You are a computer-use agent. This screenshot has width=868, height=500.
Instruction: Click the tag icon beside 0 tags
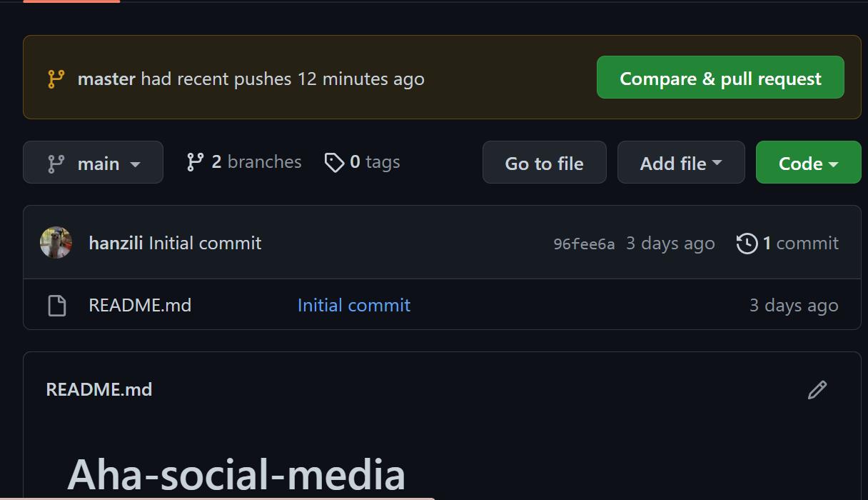[x=334, y=162]
